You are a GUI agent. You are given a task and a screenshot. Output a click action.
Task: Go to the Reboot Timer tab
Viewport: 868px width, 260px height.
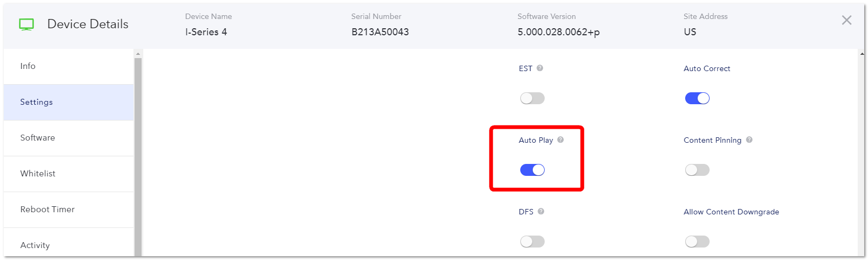pyautogui.click(x=68, y=210)
